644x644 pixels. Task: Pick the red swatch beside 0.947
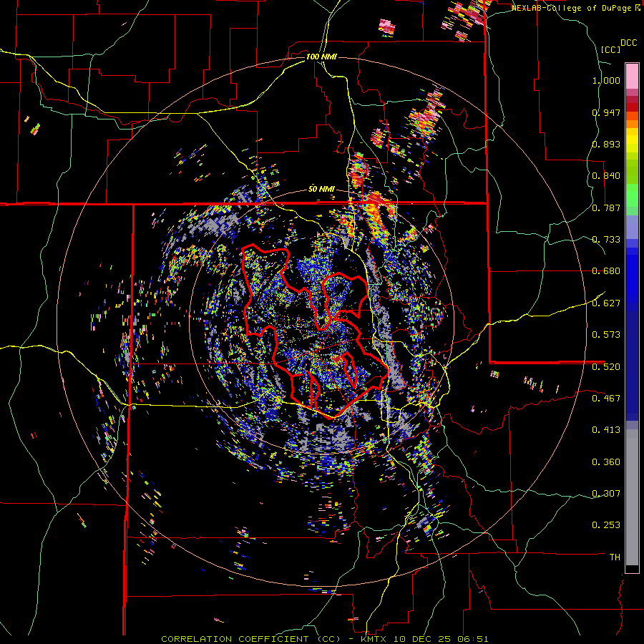point(632,107)
